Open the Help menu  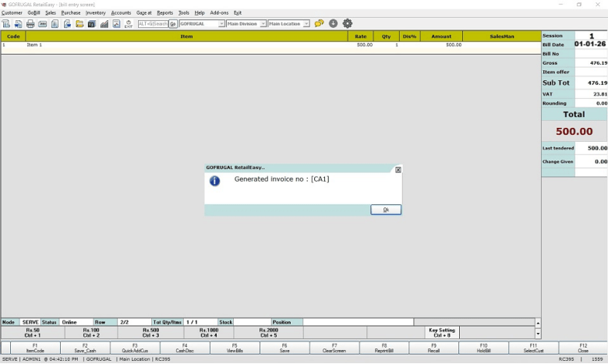point(200,12)
